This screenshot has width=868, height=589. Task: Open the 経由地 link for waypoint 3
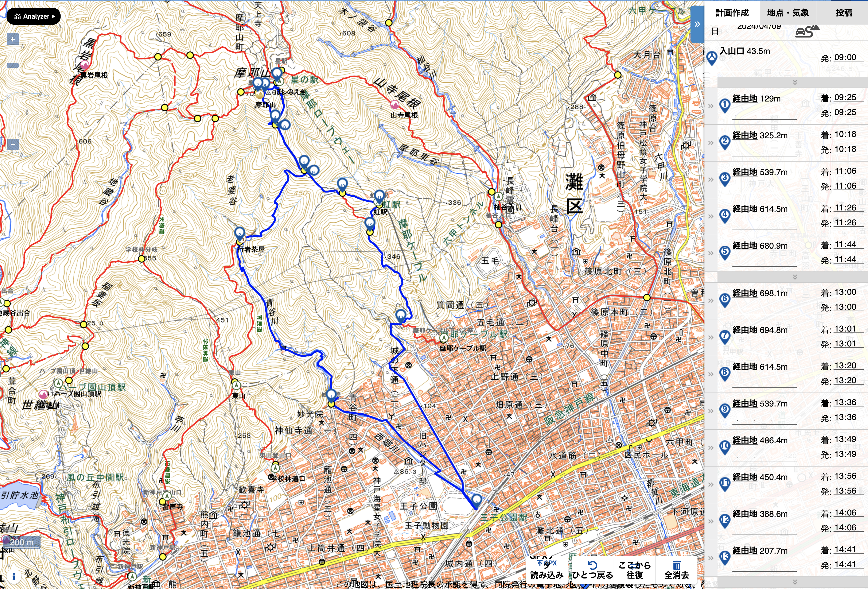tap(744, 172)
